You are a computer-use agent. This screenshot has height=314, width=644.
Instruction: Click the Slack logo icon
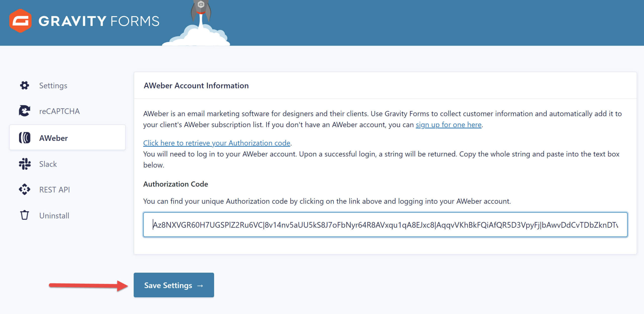[x=25, y=164]
